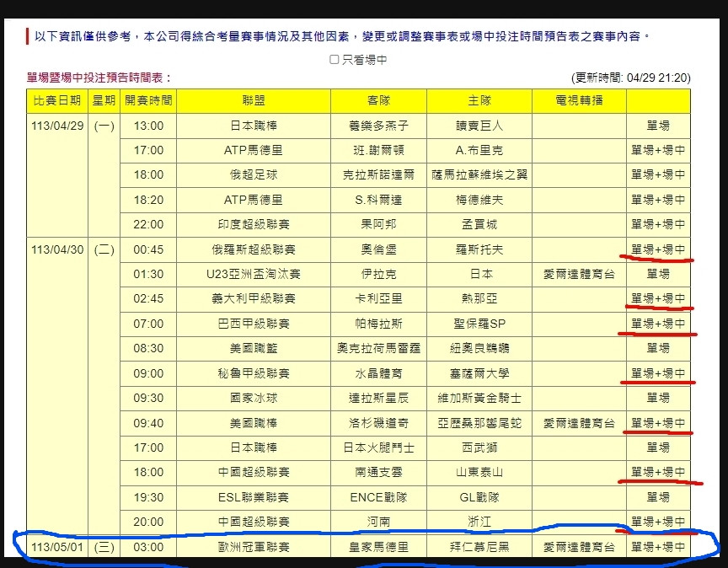The image size is (728, 568).
Task: Click team 西武獅
Action: click(479, 448)
